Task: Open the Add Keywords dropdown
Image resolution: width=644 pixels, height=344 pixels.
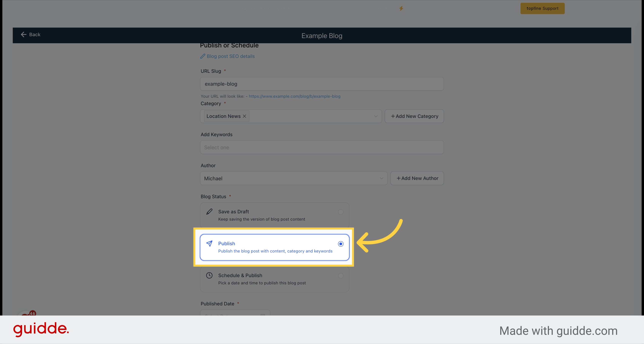Action: 322,147
